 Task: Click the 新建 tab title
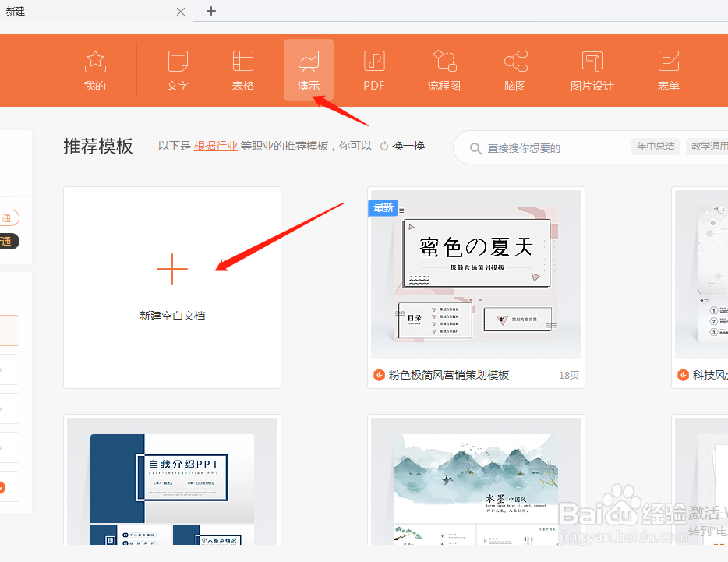tap(16, 11)
